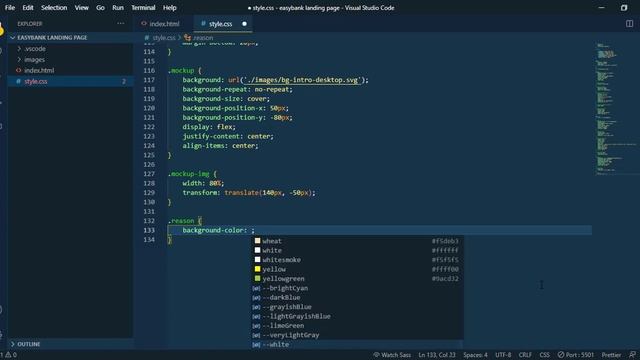Click the code minimap
640x360 pixels.
(616, 108)
